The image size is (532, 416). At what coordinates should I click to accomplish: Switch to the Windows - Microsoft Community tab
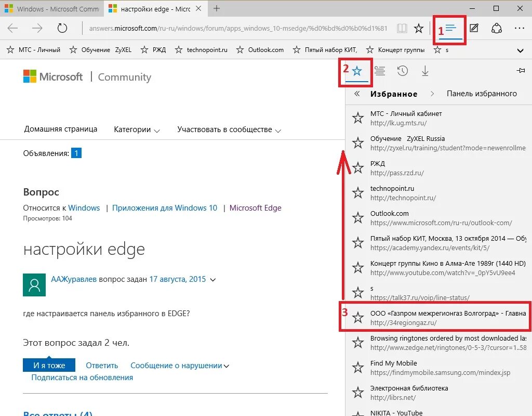51,9
